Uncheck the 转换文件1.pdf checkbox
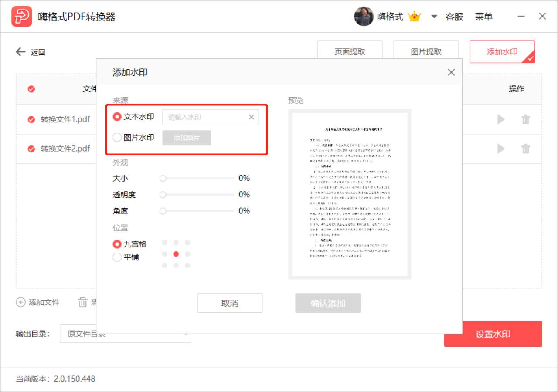 31,119
